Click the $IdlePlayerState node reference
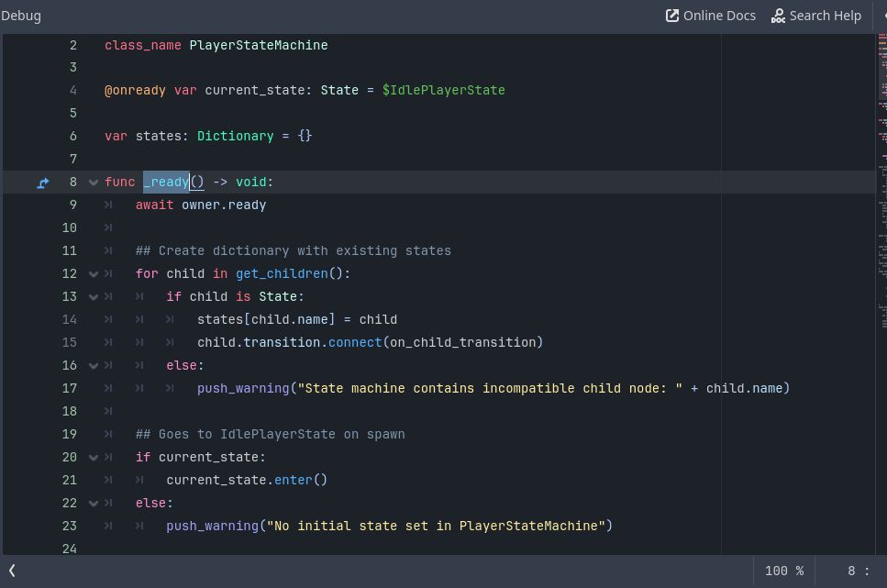887x588 pixels. pyautogui.click(x=444, y=91)
